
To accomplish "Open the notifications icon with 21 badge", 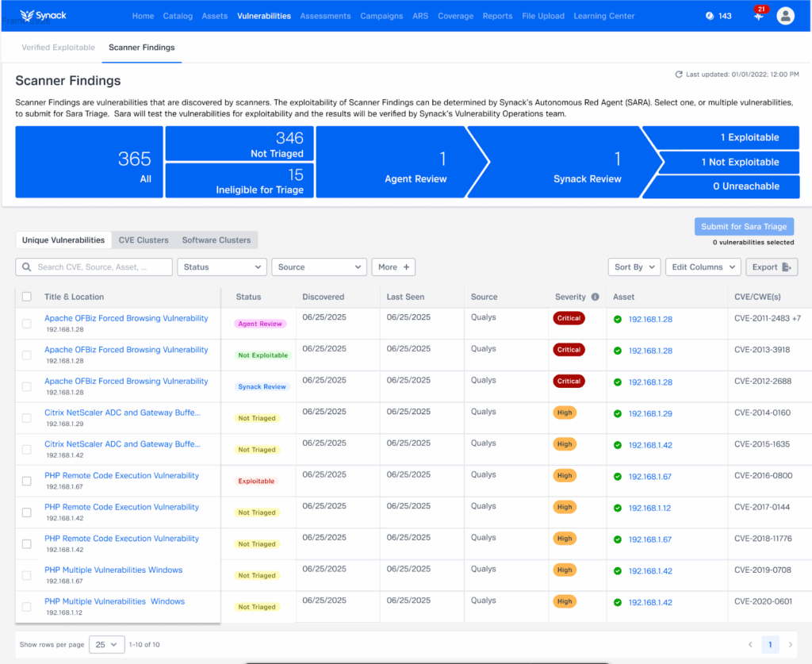I will (x=759, y=16).
